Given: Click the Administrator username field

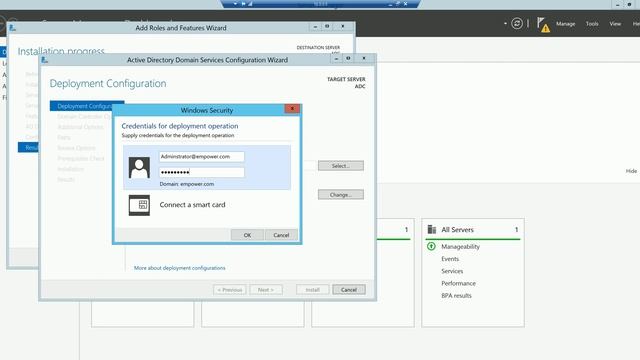Looking at the screenshot, I should tap(202, 157).
